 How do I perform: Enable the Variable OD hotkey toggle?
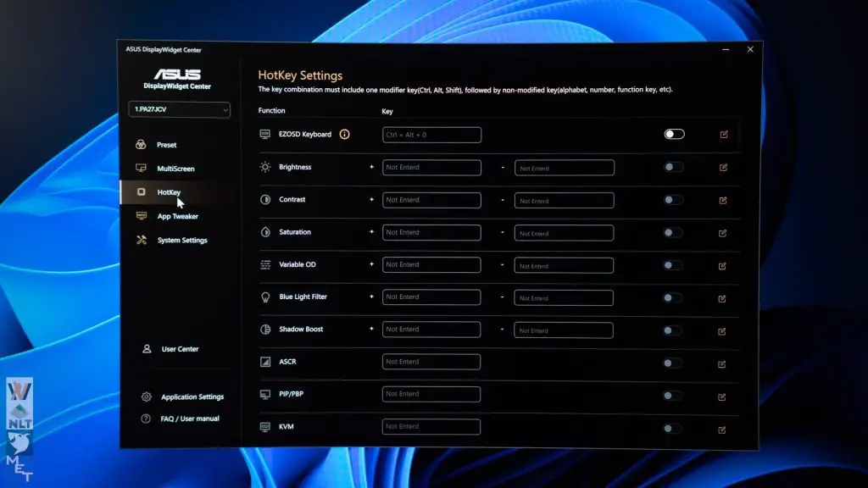pos(672,265)
